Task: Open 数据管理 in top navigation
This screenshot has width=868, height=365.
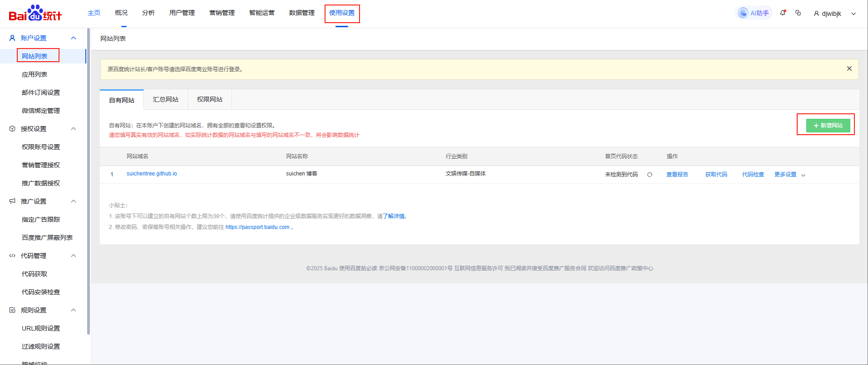Action: [301, 13]
